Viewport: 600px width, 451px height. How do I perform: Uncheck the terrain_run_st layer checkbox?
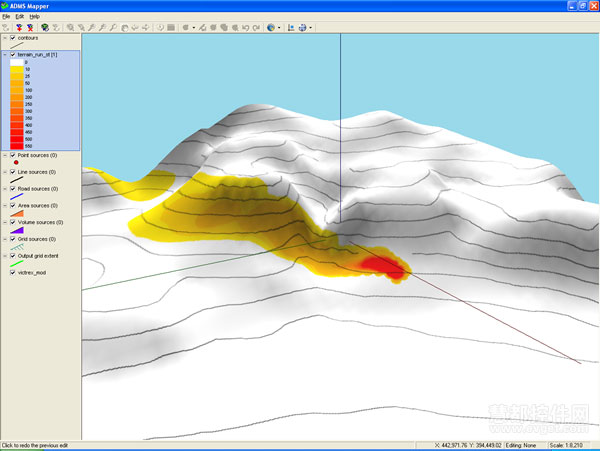tap(13, 55)
